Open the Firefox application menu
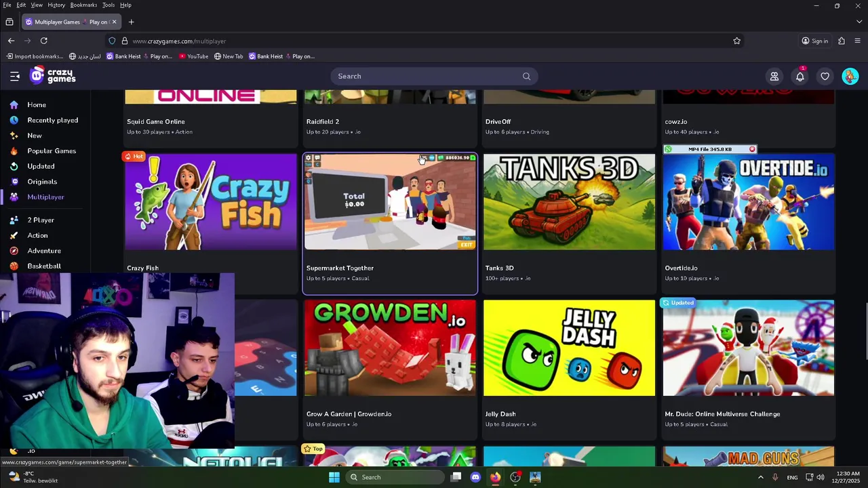Image resolution: width=868 pixels, height=488 pixels. tap(857, 41)
